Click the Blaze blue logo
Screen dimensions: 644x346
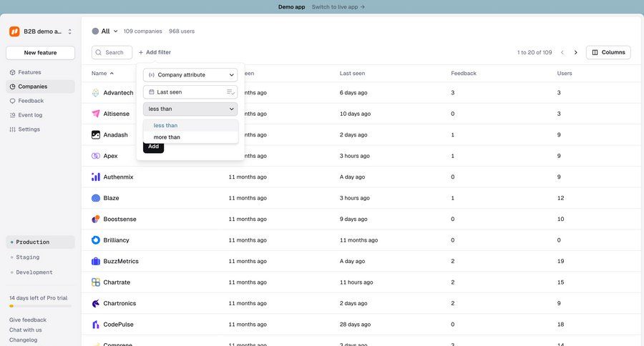(96, 198)
